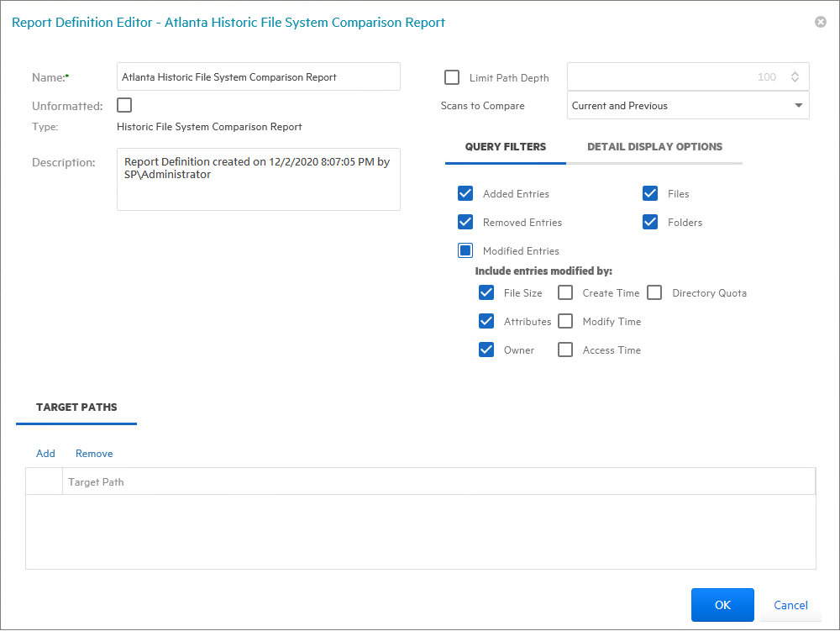840x631 pixels.
Task: Enable the Unformatted checkbox
Action: 124,105
